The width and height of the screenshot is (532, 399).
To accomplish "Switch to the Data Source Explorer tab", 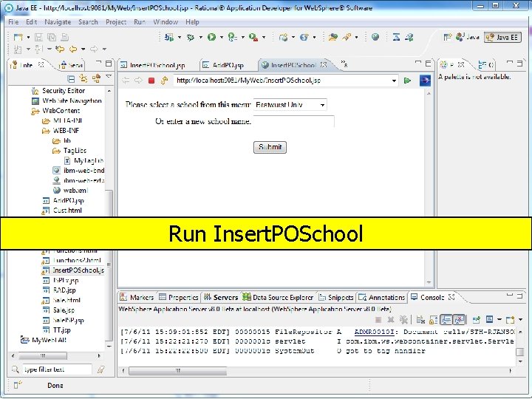I will pos(279,298).
